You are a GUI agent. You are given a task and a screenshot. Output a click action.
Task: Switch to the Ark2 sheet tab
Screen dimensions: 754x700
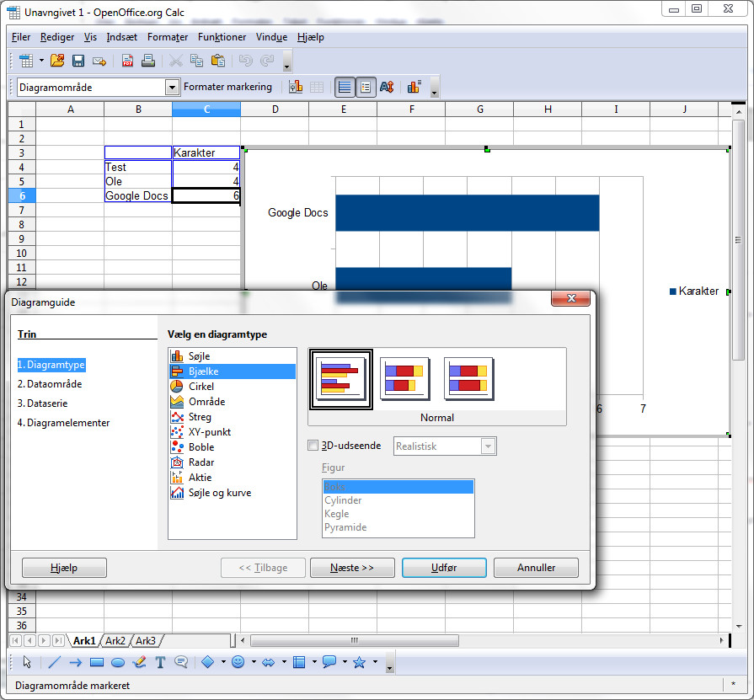pos(115,641)
